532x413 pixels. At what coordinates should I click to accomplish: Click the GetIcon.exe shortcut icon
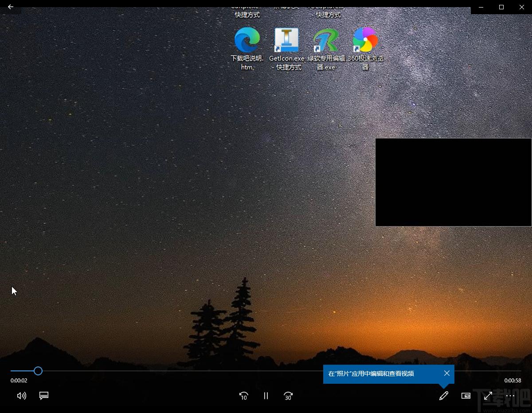click(286, 40)
